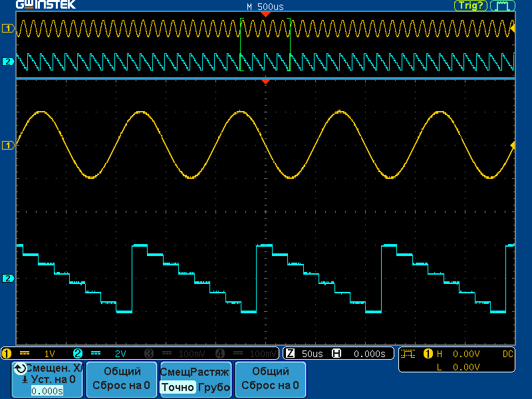Click the channel 2 marker in overview strip
The width and height of the screenshot is (532, 399).
[x=9, y=62]
